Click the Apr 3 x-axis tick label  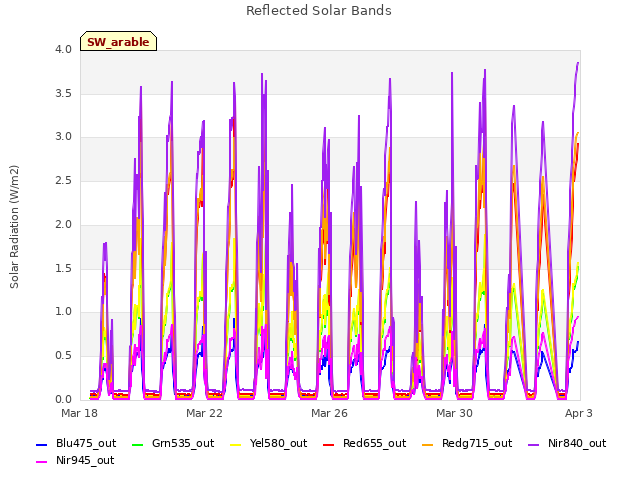(x=579, y=413)
